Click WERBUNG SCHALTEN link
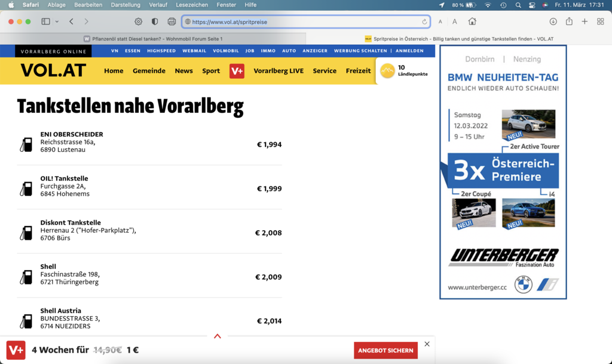The image size is (612, 364). [x=360, y=51]
